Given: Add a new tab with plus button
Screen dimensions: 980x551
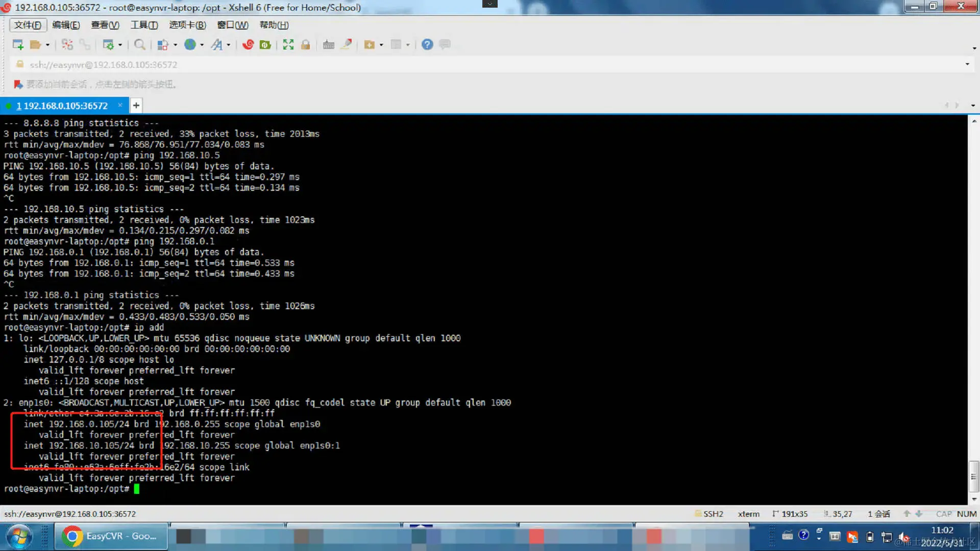Looking at the screenshot, I should pyautogui.click(x=136, y=106).
